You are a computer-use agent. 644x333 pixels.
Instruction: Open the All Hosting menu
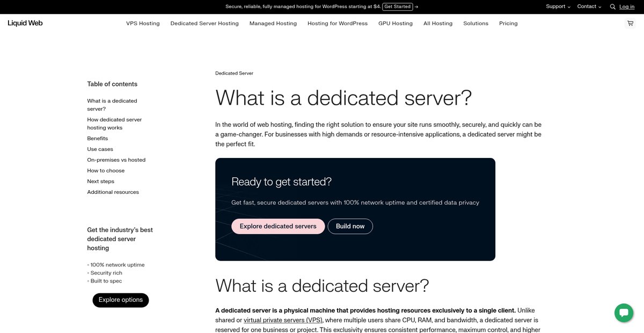coord(438,24)
